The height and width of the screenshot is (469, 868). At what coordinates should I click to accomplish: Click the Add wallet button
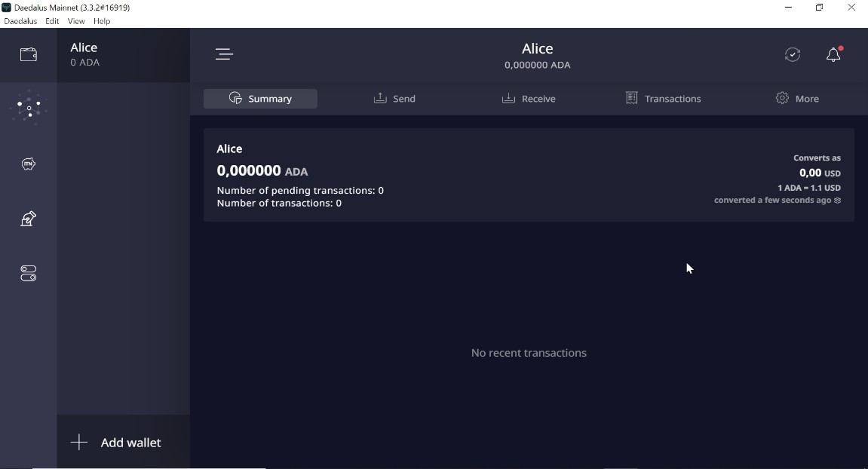pyautogui.click(x=124, y=443)
